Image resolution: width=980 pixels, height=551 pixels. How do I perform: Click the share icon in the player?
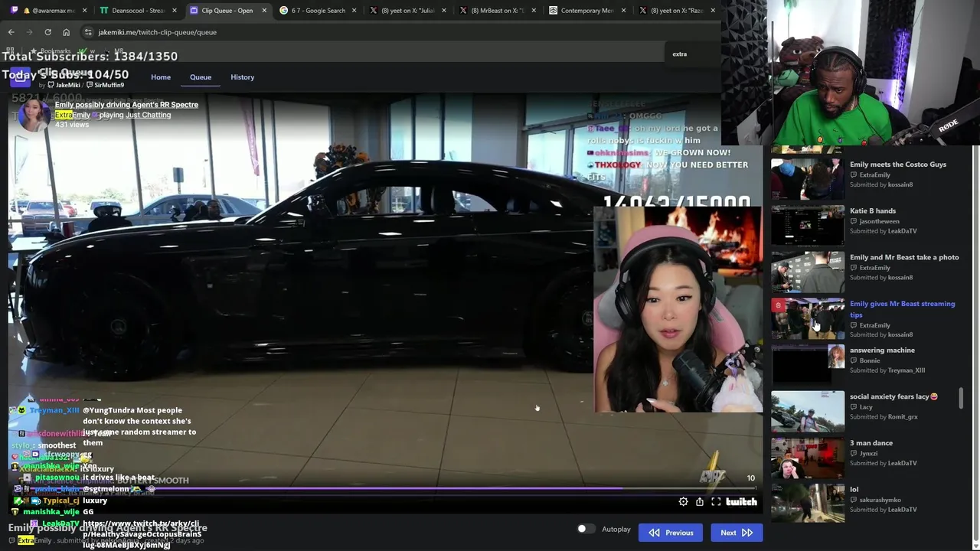click(x=700, y=502)
